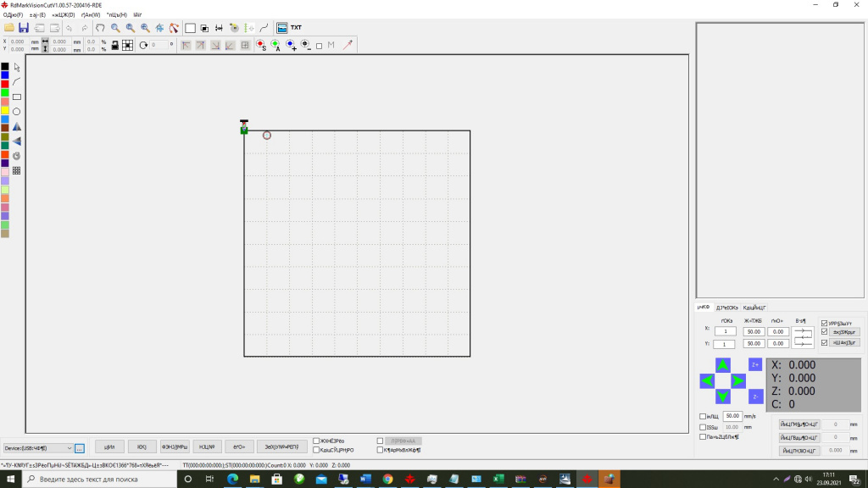The width and height of the screenshot is (868, 488).
Task: Switch to the third tab in right panel
Action: (754, 308)
